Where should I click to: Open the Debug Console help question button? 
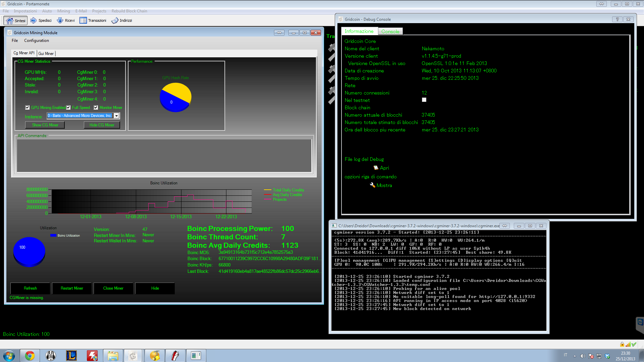tap(617, 19)
